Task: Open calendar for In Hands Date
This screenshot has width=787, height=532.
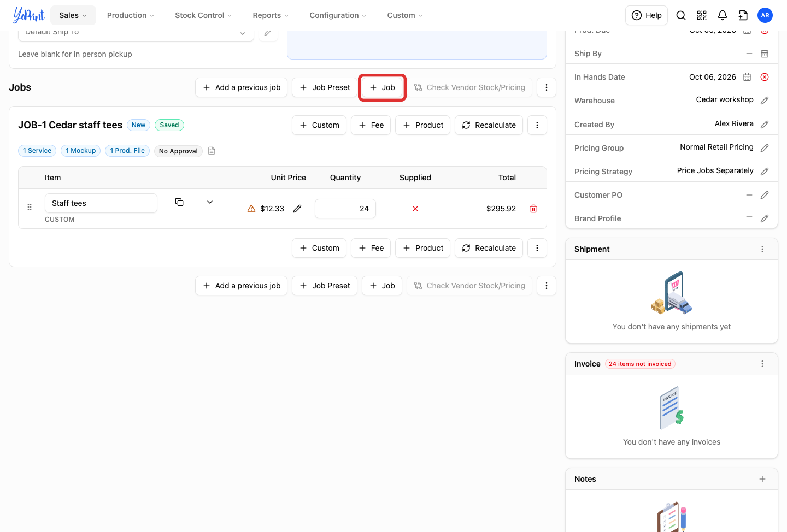Action: [747, 77]
